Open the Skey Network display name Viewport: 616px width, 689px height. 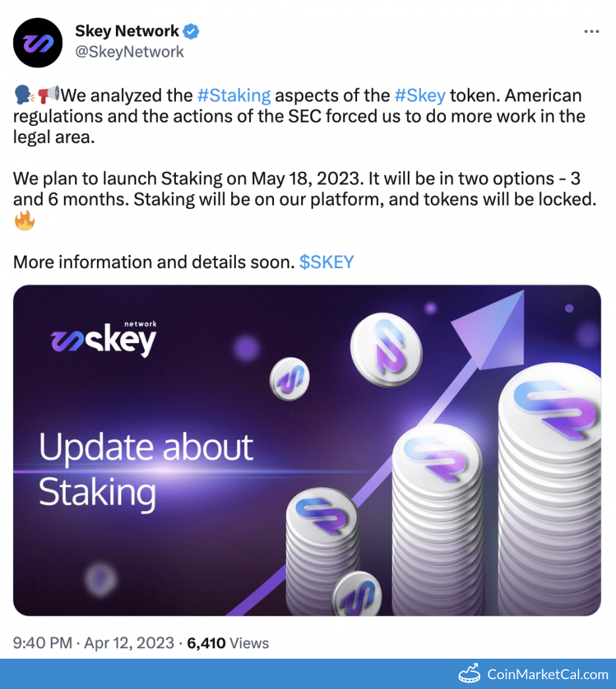[x=127, y=31]
